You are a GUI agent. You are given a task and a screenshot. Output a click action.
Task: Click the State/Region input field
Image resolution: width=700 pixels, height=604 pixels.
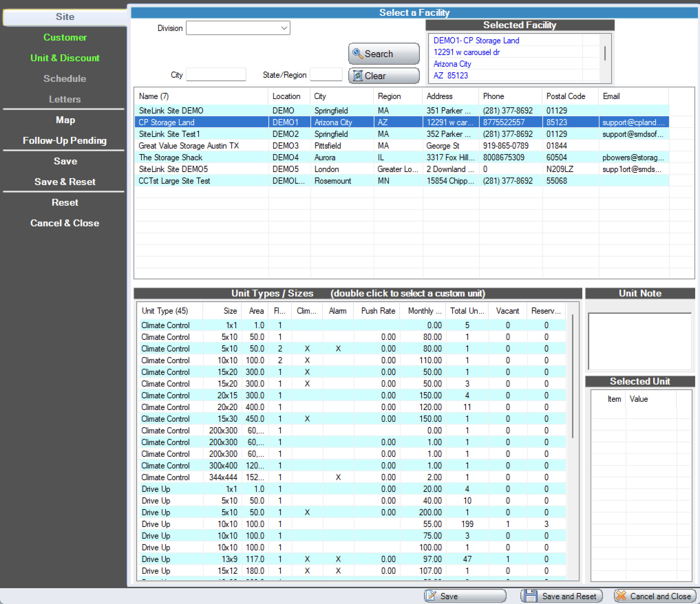326,74
